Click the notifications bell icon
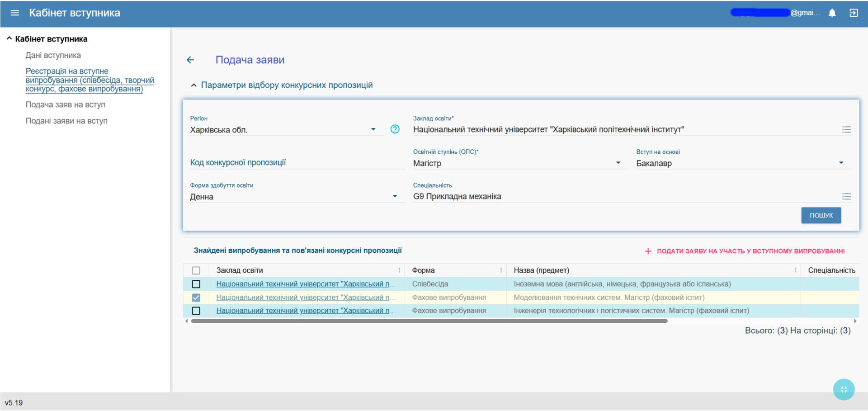The height and width of the screenshot is (411, 868). coord(832,13)
